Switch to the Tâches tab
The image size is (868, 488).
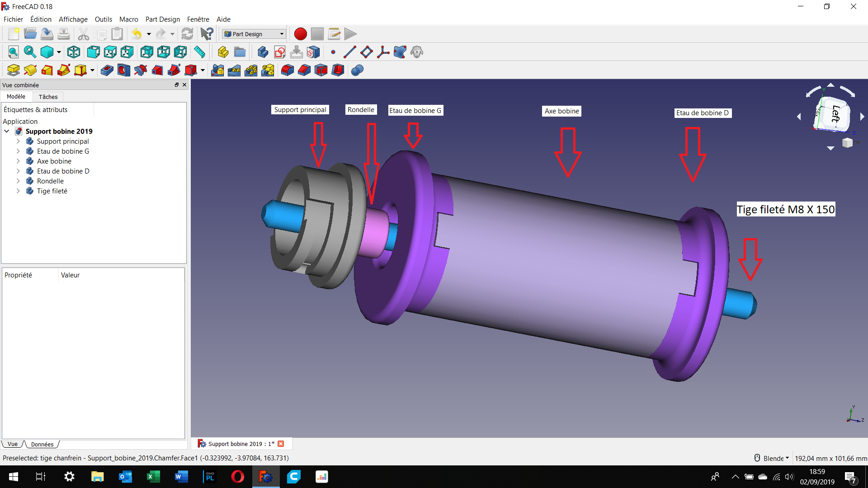[x=48, y=97]
